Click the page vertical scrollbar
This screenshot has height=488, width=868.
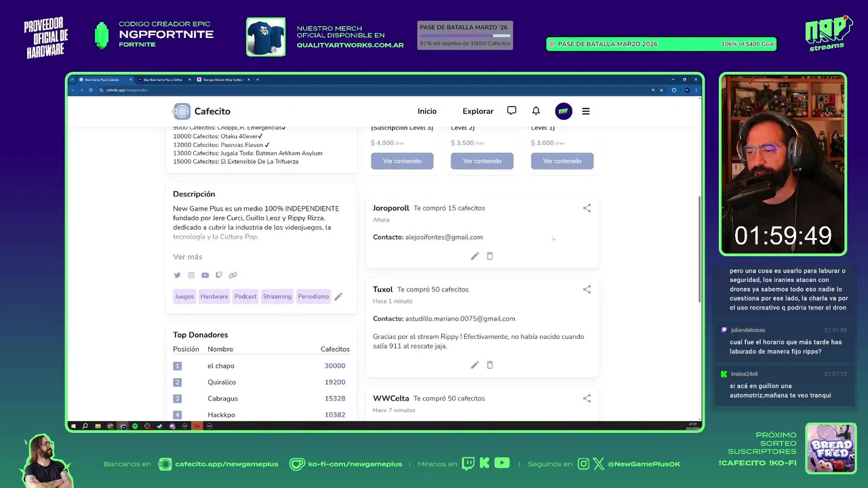(x=700, y=249)
